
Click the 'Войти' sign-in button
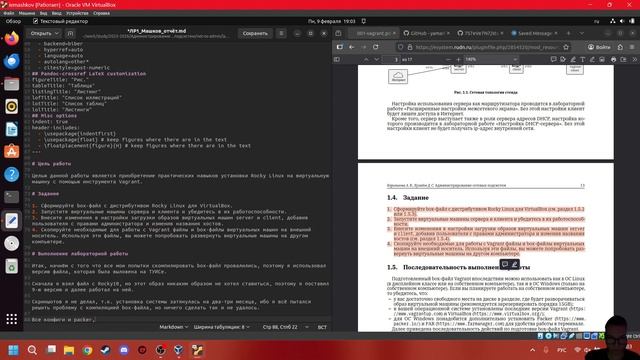(x=599, y=47)
